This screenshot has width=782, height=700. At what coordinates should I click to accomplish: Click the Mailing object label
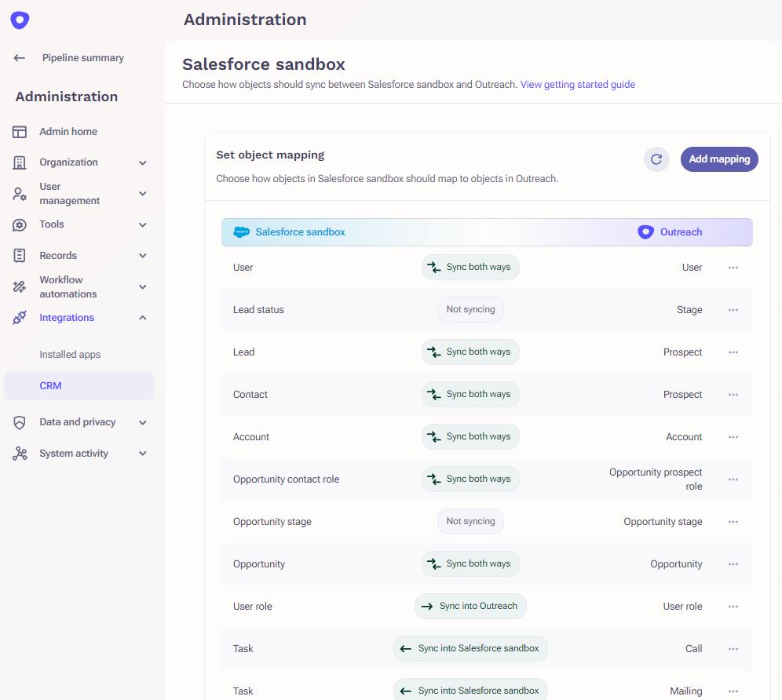click(686, 691)
